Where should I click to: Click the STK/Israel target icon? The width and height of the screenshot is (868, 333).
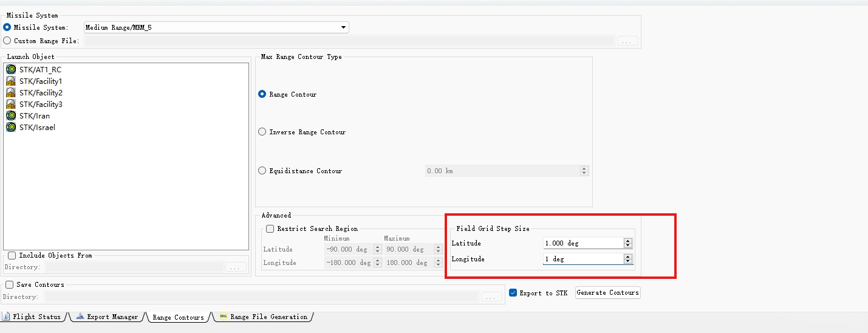(x=11, y=127)
